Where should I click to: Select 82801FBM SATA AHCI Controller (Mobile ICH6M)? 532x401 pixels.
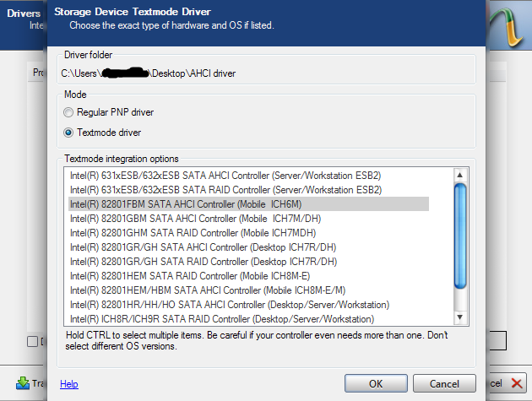[x=249, y=204]
